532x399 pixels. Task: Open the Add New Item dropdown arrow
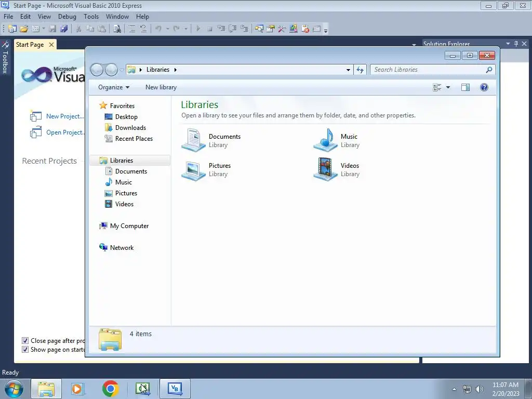pos(44,29)
